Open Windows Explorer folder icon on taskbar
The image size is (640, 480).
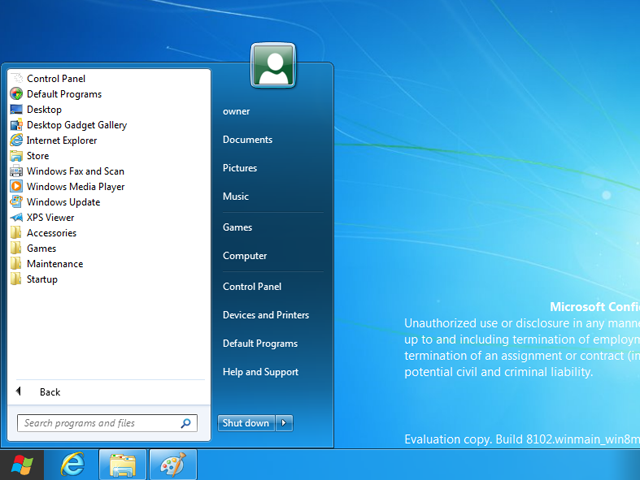click(123, 465)
